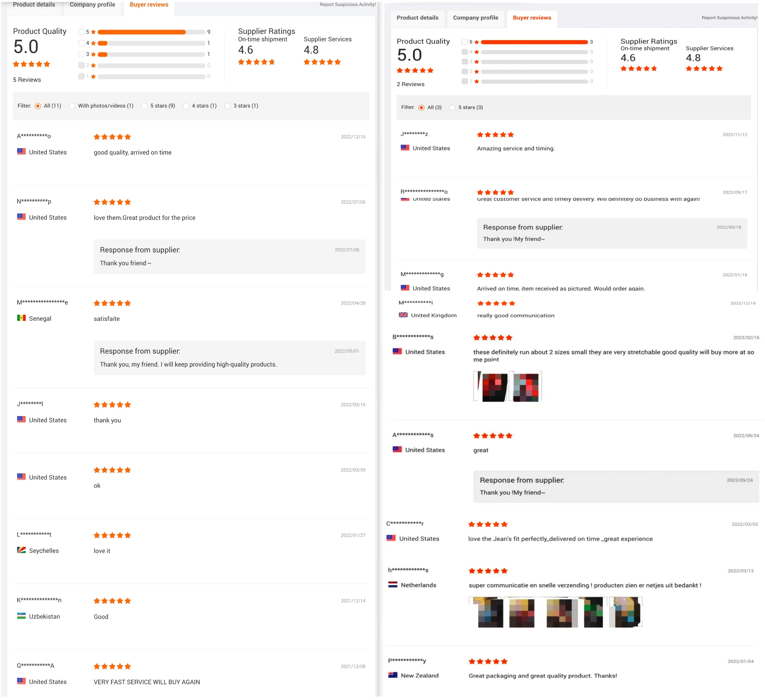Click the Senegal flag icon
This screenshot has width=765, height=700.
pyautogui.click(x=21, y=318)
